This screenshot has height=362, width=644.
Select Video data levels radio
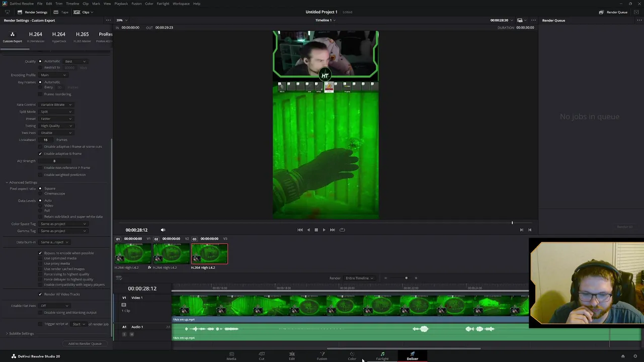pyautogui.click(x=40, y=206)
